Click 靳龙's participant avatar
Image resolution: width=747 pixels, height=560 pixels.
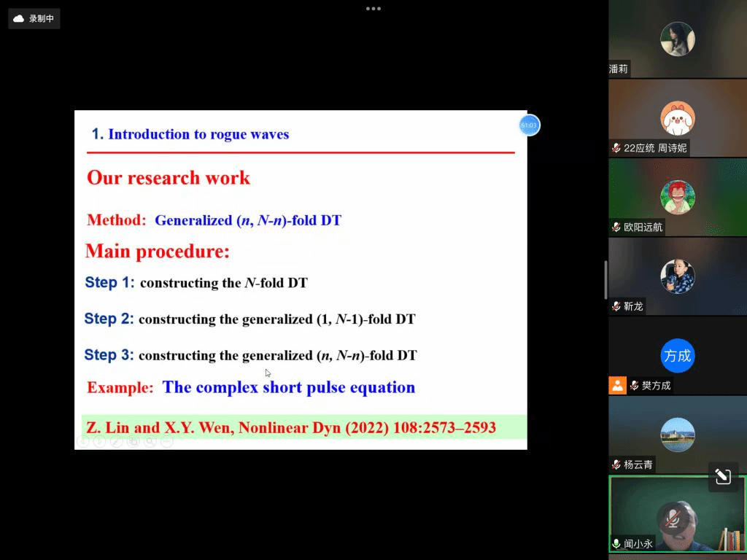click(677, 276)
